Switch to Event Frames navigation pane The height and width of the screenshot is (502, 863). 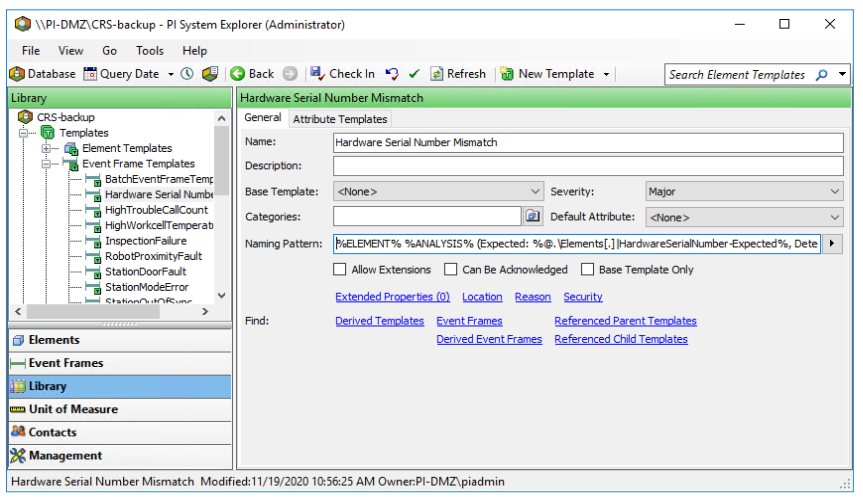coord(121,363)
